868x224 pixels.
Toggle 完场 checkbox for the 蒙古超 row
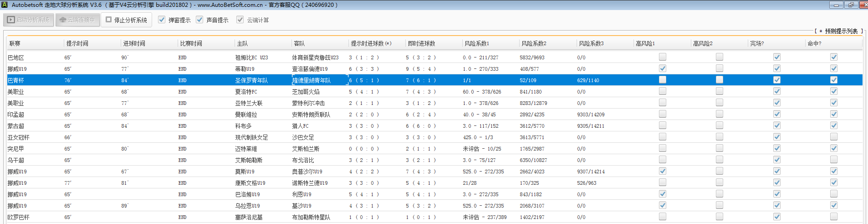(x=777, y=125)
